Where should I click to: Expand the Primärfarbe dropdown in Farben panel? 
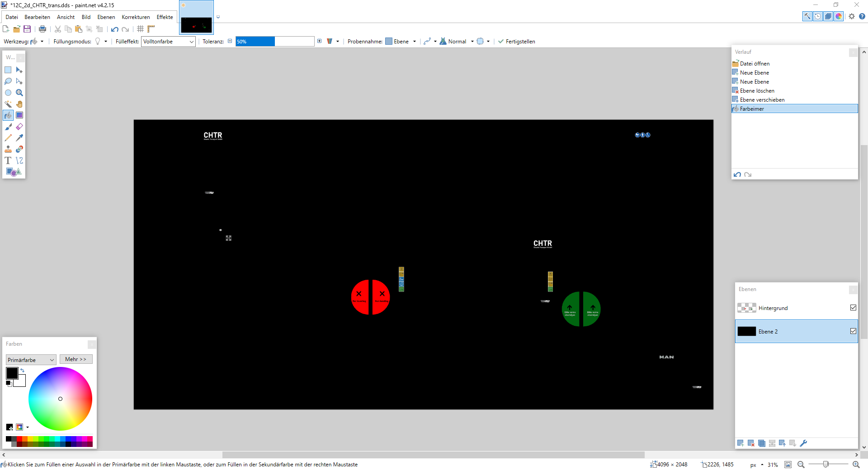coord(31,360)
